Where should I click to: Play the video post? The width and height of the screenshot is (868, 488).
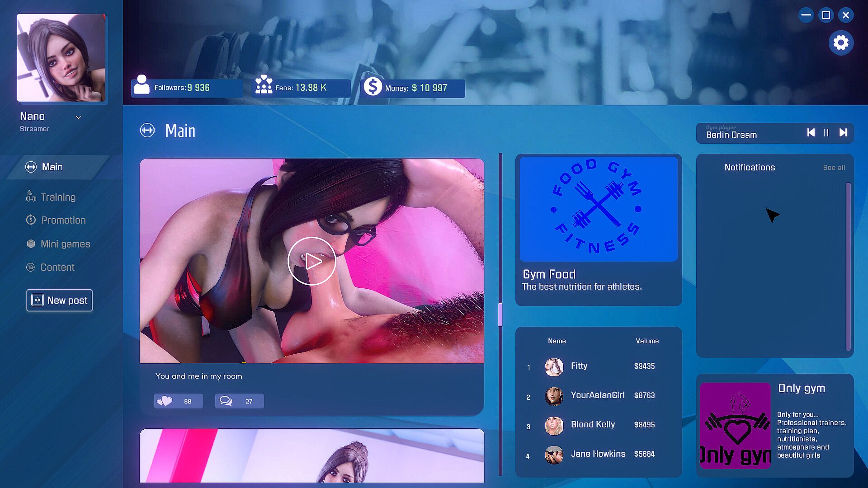[x=312, y=261]
